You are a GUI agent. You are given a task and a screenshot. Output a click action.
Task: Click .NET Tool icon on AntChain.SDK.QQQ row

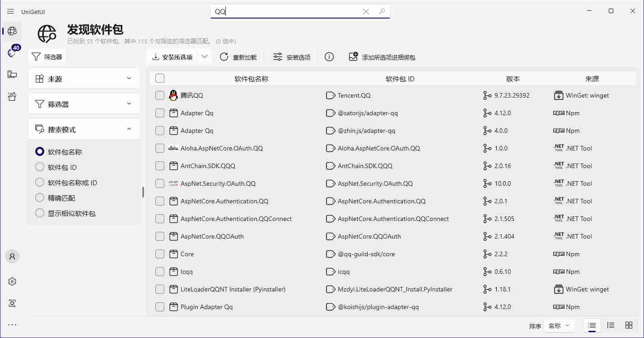tap(559, 166)
